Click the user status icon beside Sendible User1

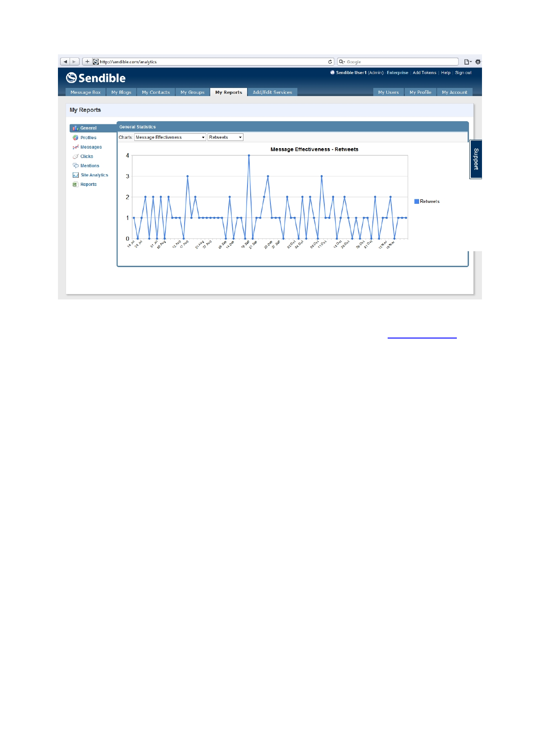[332, 72]
